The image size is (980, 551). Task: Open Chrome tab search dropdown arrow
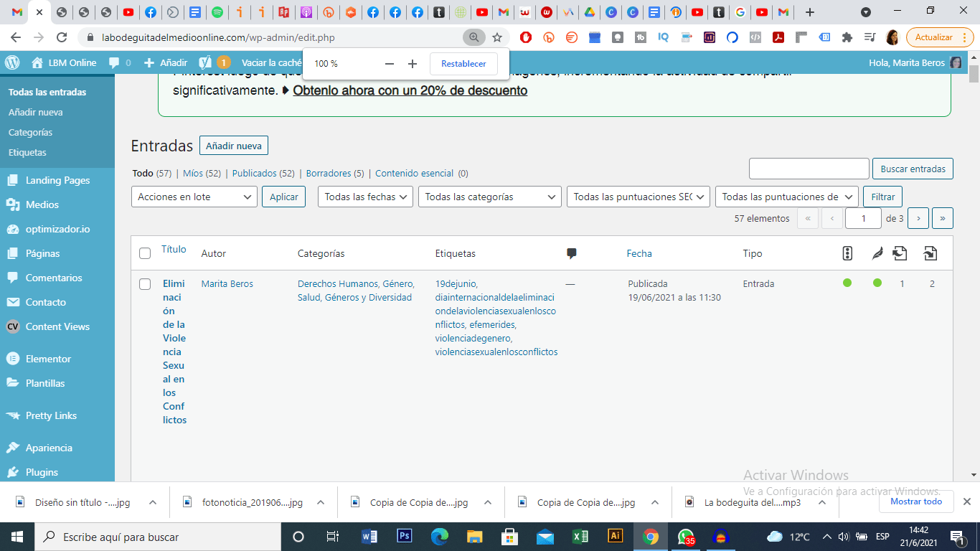coord(866,12)
